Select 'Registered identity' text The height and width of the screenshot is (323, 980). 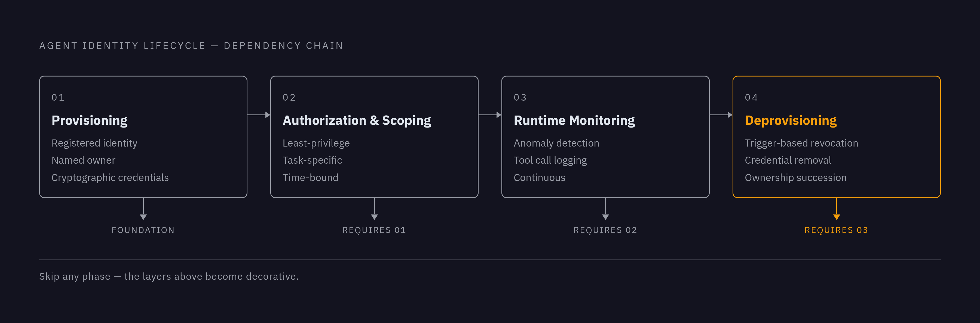click(x=94, y=143)
